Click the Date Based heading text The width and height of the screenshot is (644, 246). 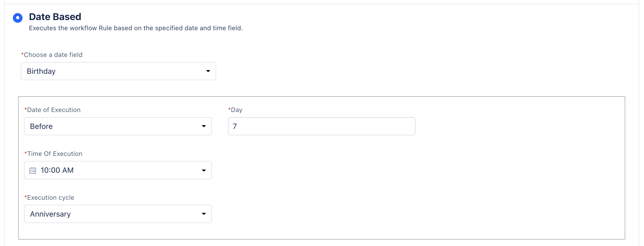tap(55, 17)
